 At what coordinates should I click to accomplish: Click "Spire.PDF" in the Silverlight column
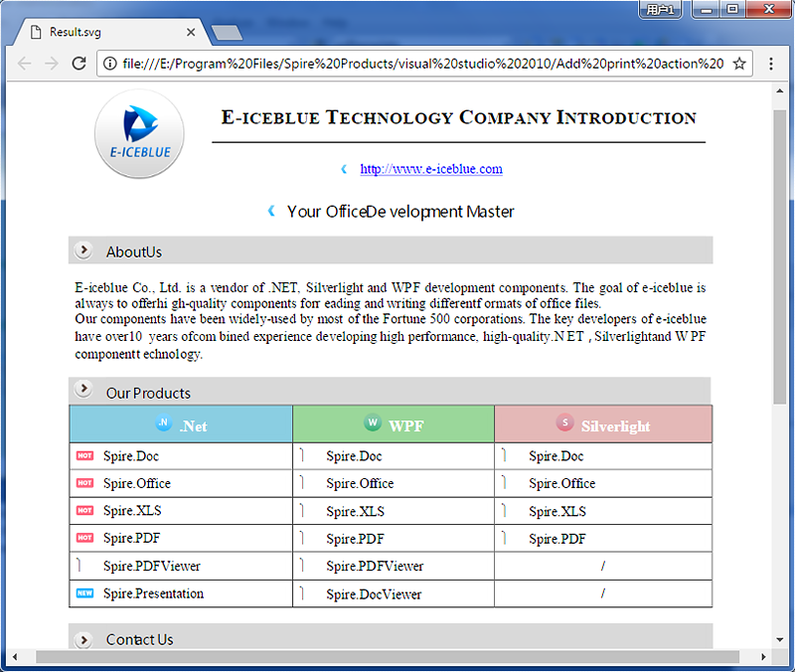[557, 539]
